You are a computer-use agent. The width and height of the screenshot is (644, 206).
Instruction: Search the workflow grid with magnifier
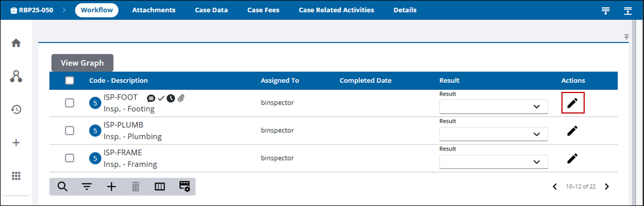coord(62,187)
